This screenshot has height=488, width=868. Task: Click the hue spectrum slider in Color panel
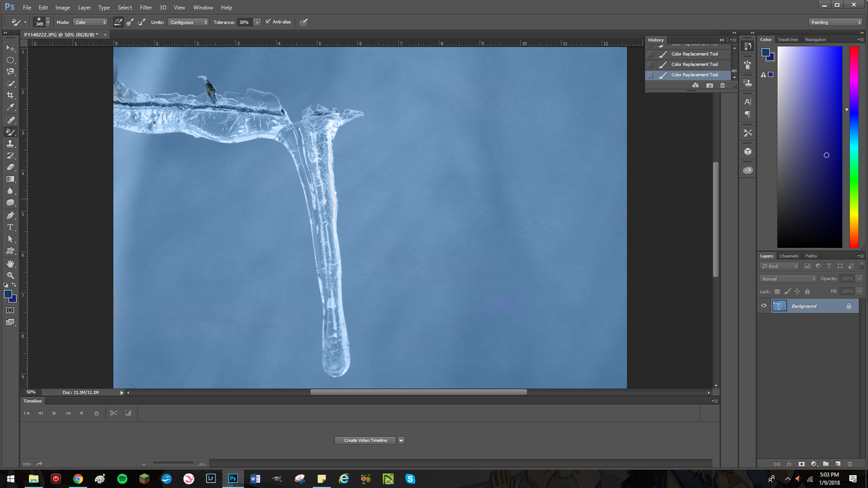(854, 146)
